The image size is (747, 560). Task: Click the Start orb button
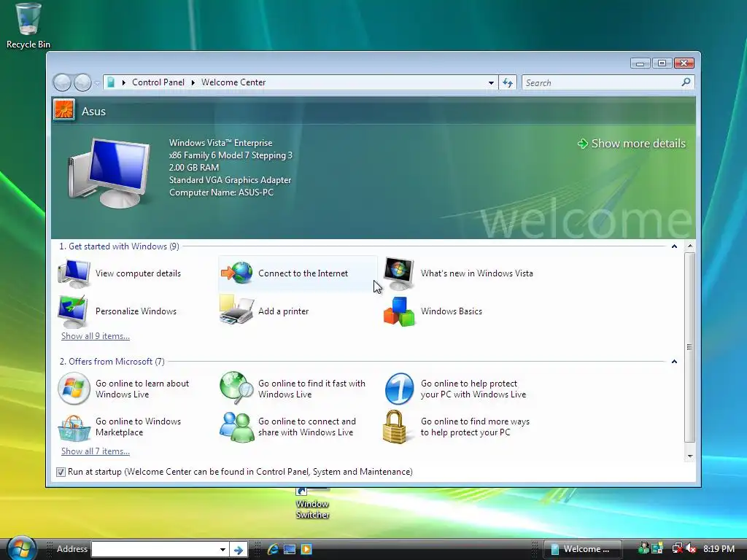pyautogui.click(x=22, y=548)
